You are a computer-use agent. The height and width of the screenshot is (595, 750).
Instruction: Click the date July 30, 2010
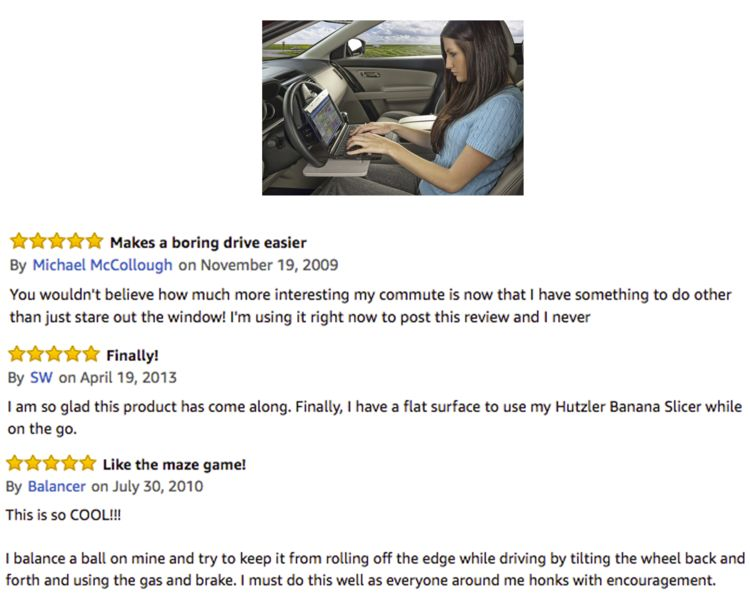coord(158,486)
